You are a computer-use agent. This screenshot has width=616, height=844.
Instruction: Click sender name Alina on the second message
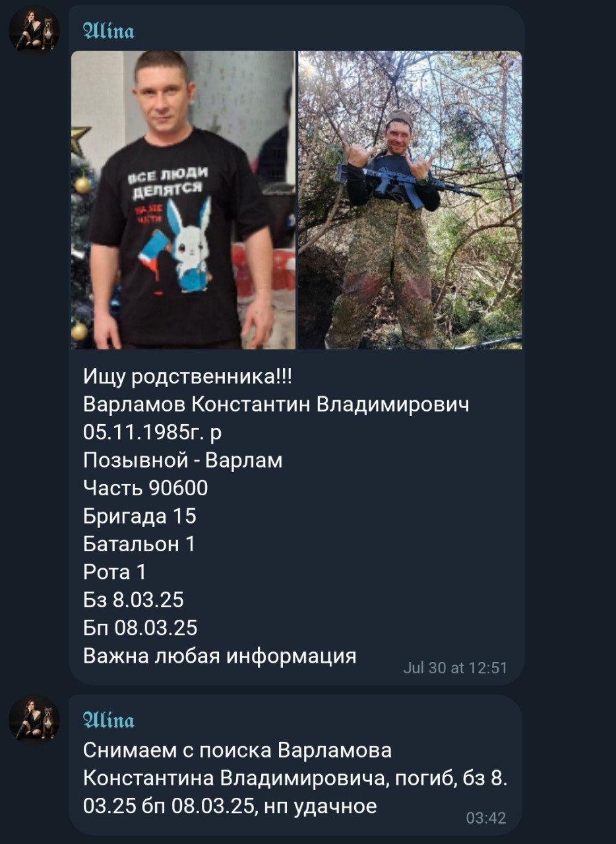pos(109,719)
